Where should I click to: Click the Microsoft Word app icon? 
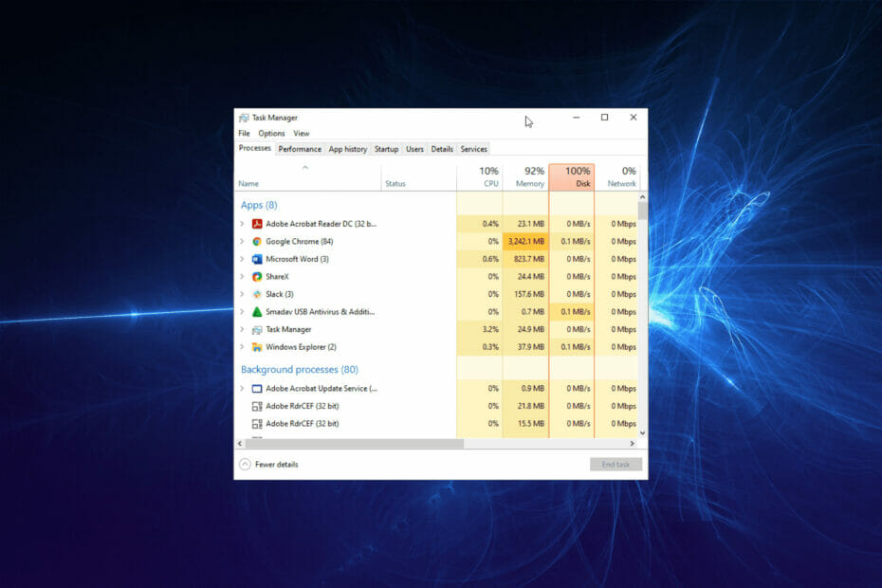257,259
